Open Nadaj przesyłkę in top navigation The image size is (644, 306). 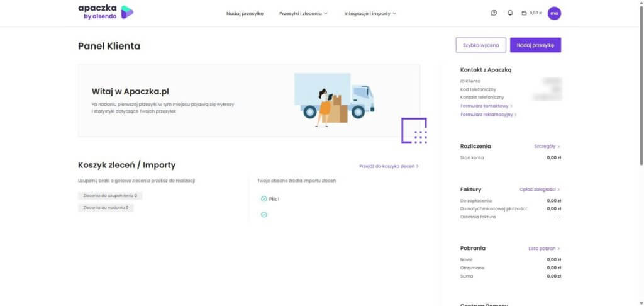point(245,14)
